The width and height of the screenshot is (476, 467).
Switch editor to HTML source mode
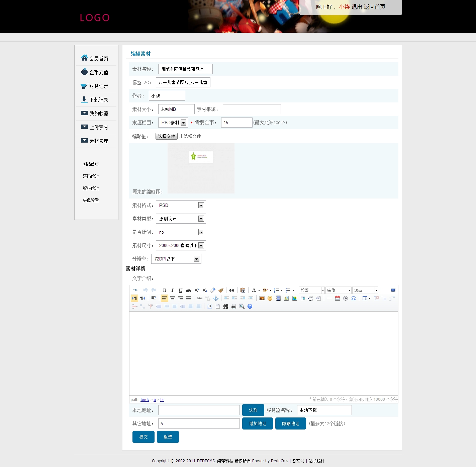pyautogui.click(x=134, y=290)
